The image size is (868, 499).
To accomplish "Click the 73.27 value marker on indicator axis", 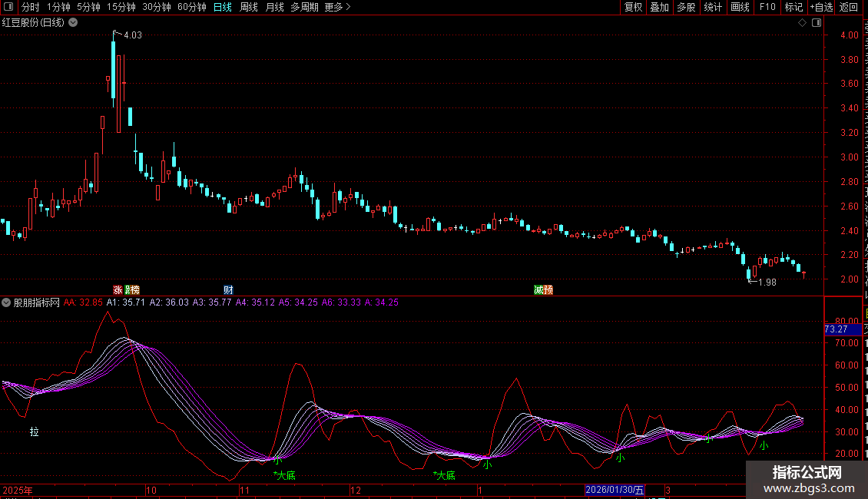I will [x=836, y=329].
